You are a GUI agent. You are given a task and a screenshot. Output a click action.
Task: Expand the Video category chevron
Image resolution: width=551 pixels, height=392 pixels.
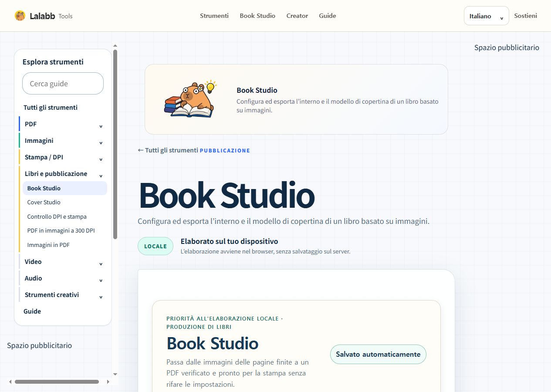[x=101, y=264]
